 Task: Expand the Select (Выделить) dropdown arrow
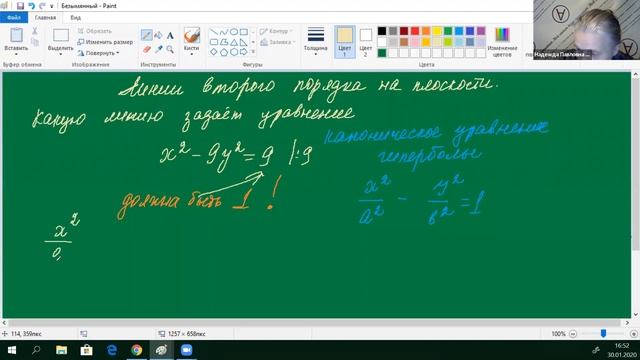(x=60, y=54)
